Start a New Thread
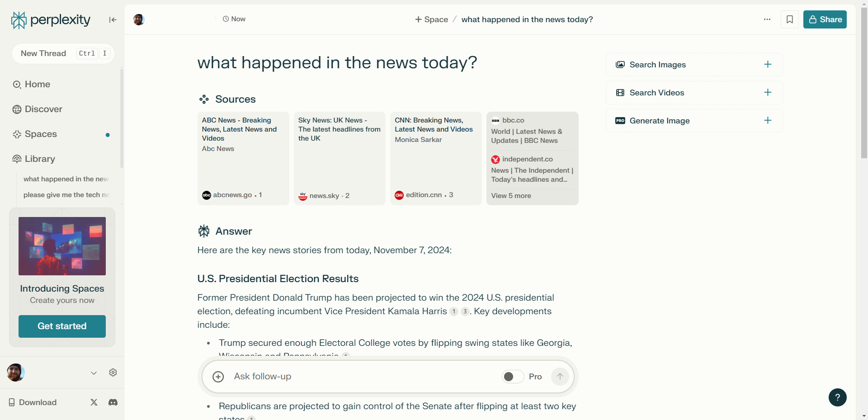 click(63, 53)
